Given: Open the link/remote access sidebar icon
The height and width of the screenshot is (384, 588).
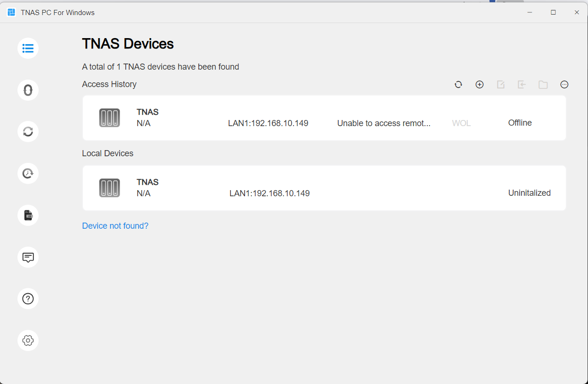Looking at the screenshot, I should click(x=28, y=90).
